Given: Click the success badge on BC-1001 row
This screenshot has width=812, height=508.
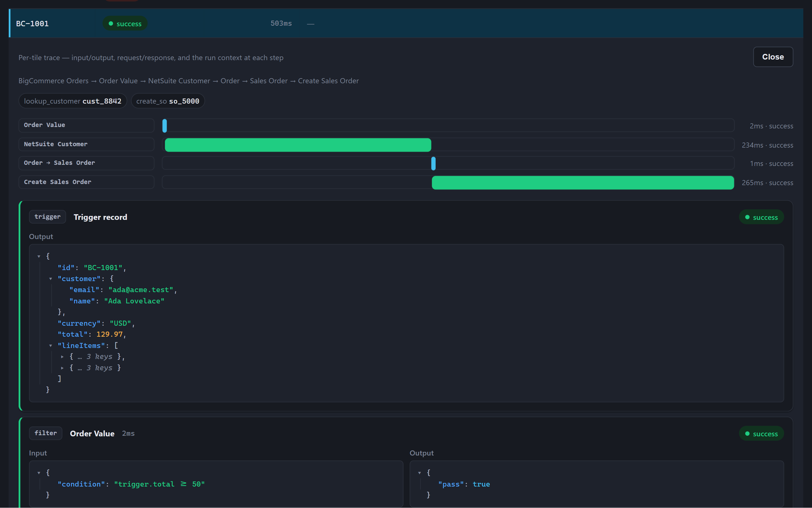Looking at the screenshot, I should tap(125, 23).
